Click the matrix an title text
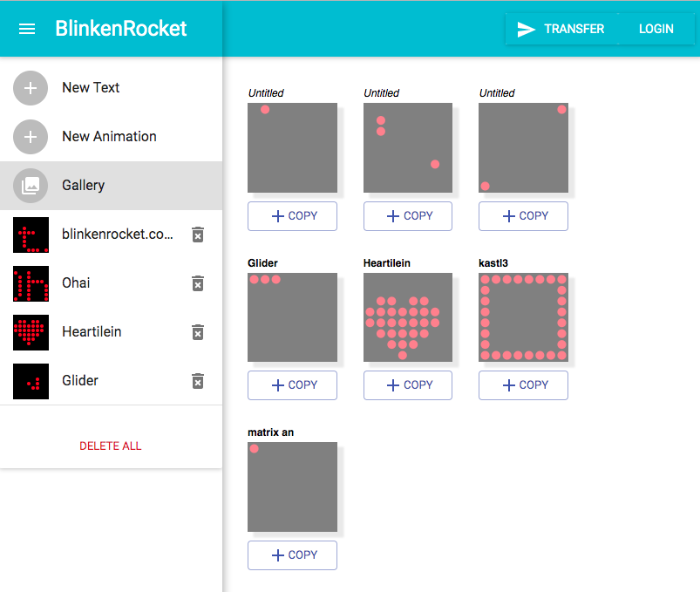Viewport: 700px width, 592px height. pyautogui.click(x=270, y=432)
